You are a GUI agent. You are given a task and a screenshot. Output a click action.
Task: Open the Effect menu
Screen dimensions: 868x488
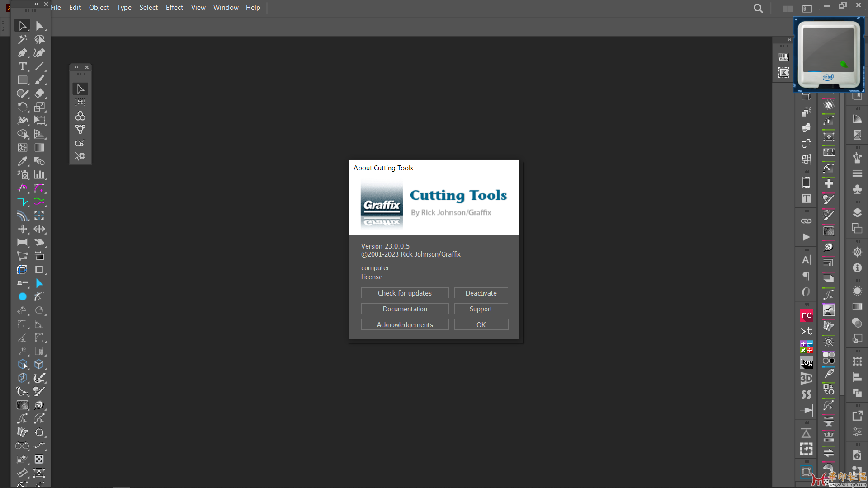click(x=175, y=8)
